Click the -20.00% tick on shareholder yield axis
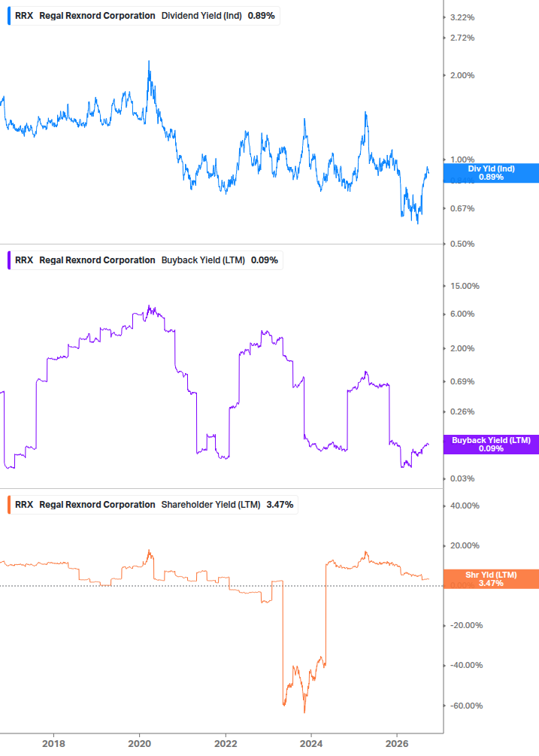This screenshot has width=539, height=756. click(466, 625)
